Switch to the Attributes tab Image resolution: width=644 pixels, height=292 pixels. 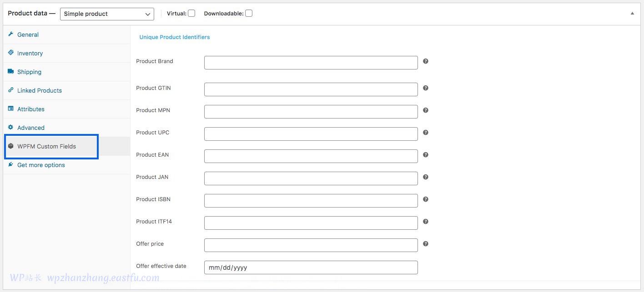66,109
